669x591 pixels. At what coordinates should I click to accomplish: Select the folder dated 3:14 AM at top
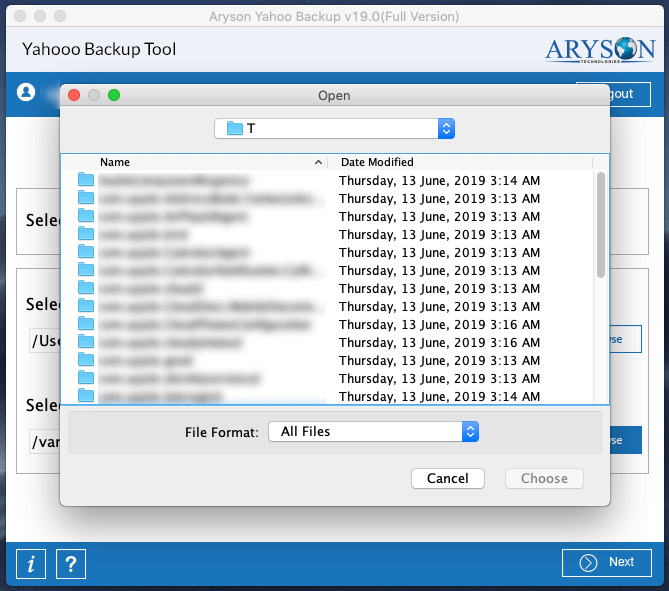pyautogui.click(x=327, y=181)
